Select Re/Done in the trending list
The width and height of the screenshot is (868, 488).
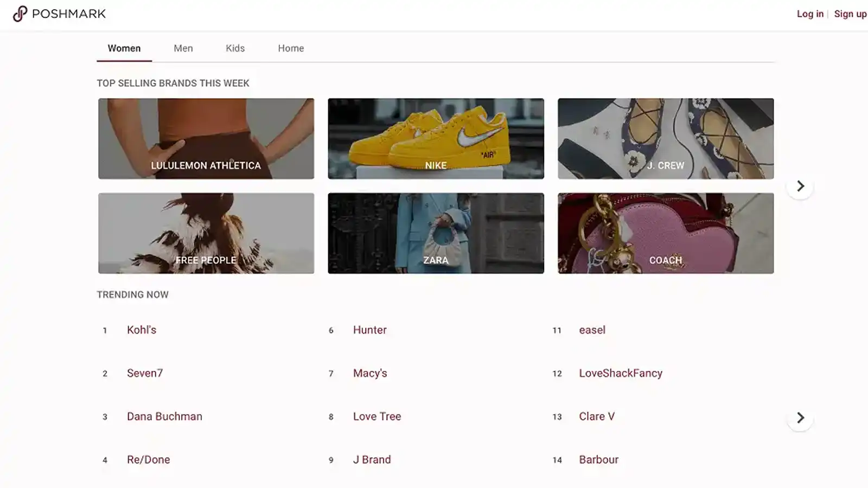click(148, 459)
